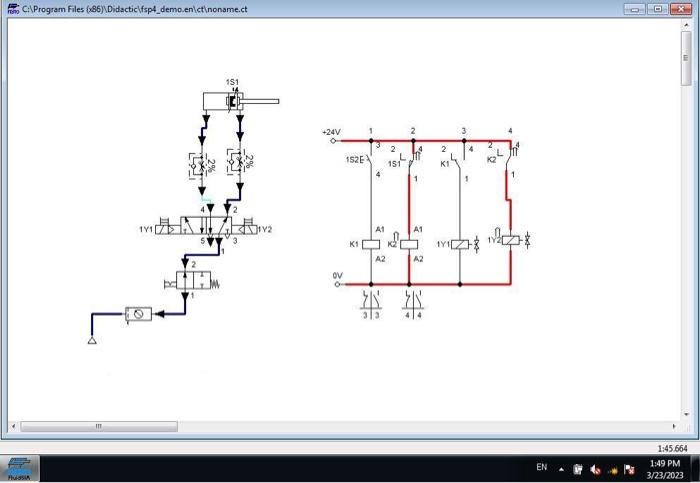Open the FluidSIM taskbar button

(x=19, y=468)
